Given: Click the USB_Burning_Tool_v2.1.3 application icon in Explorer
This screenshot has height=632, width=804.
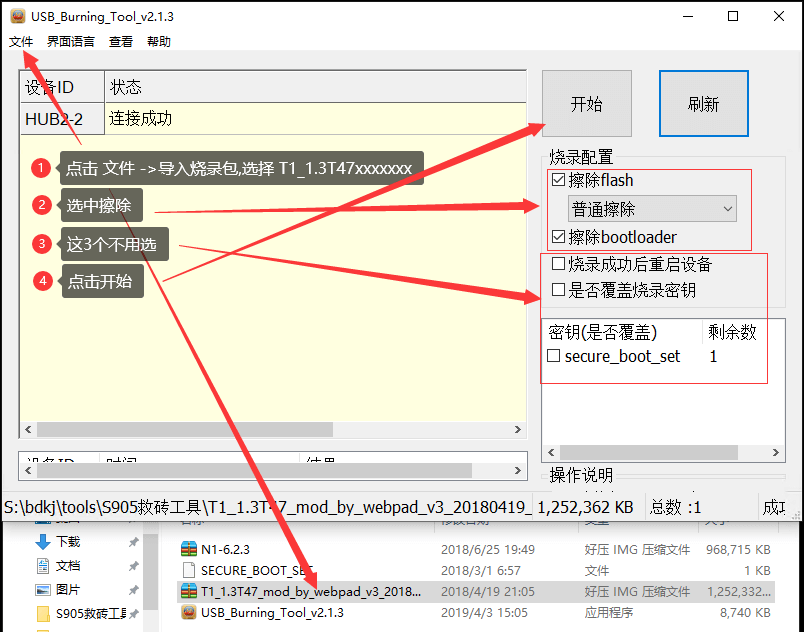Looking at the screenshot, I should pyautogui.click(x=189, y=612).
